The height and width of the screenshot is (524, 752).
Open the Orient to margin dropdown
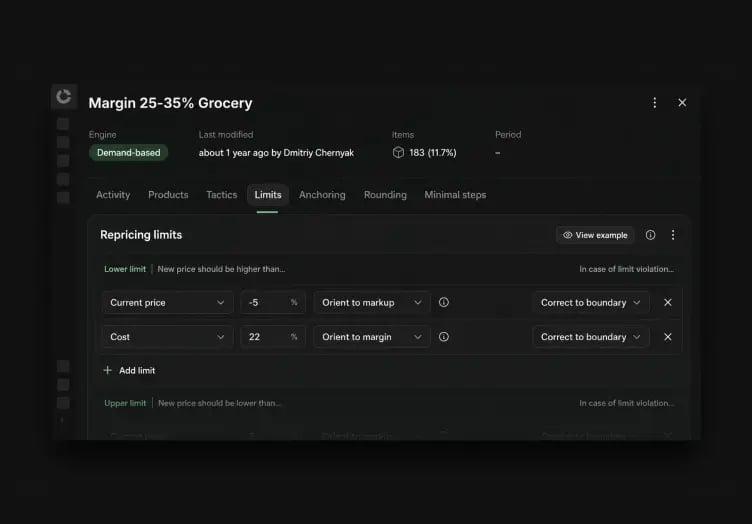coord(372,337)
